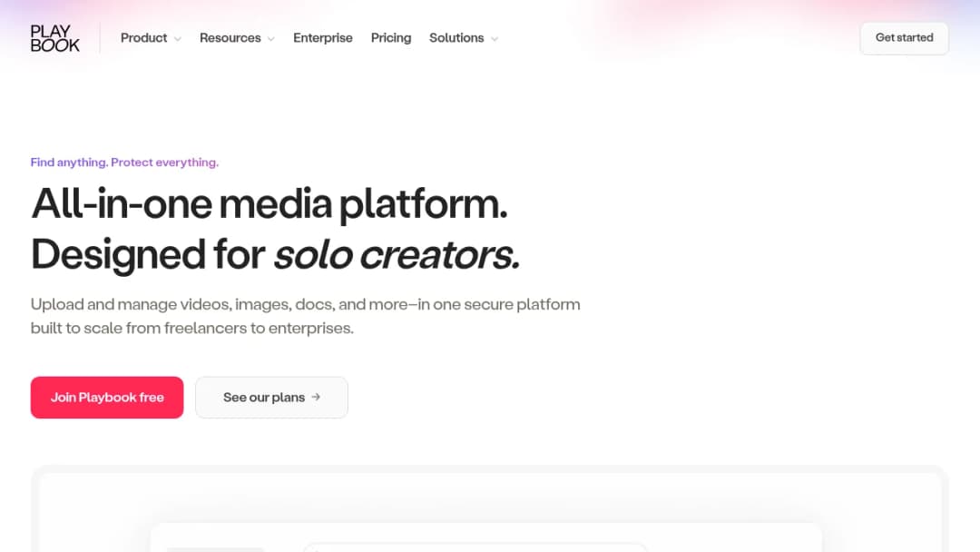Click the italic 'solo creators.' text
Viewport: 980px width, 552px height.
pos(397,255)
